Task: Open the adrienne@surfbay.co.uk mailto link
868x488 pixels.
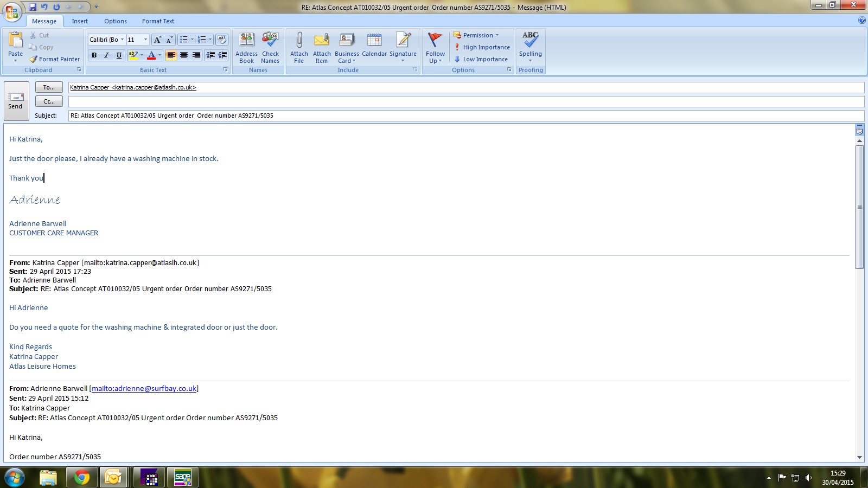Action: [x=144, y=389]
